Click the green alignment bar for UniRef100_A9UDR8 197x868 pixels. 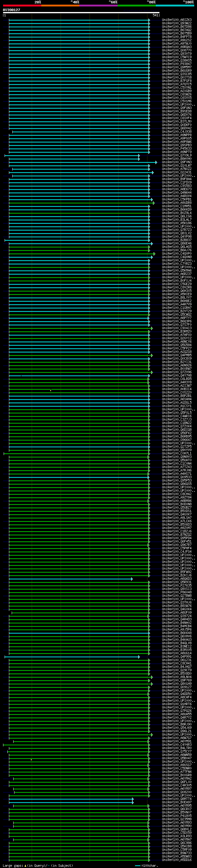82,203
